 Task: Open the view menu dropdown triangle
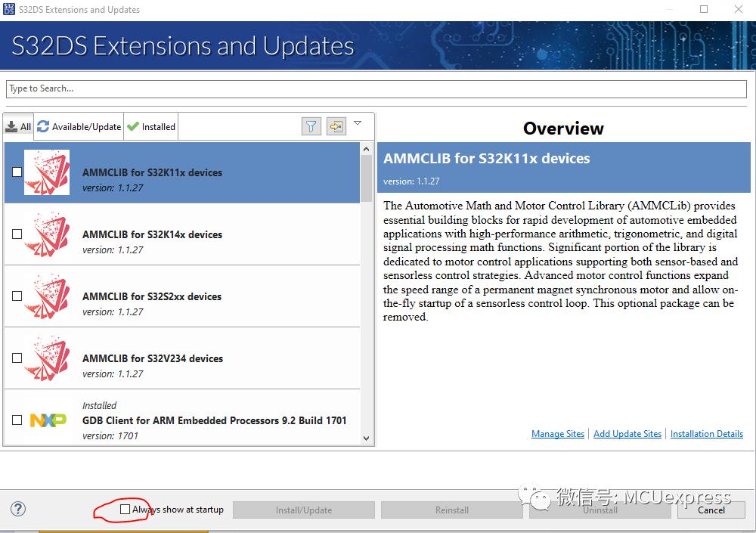pos(358,123)
